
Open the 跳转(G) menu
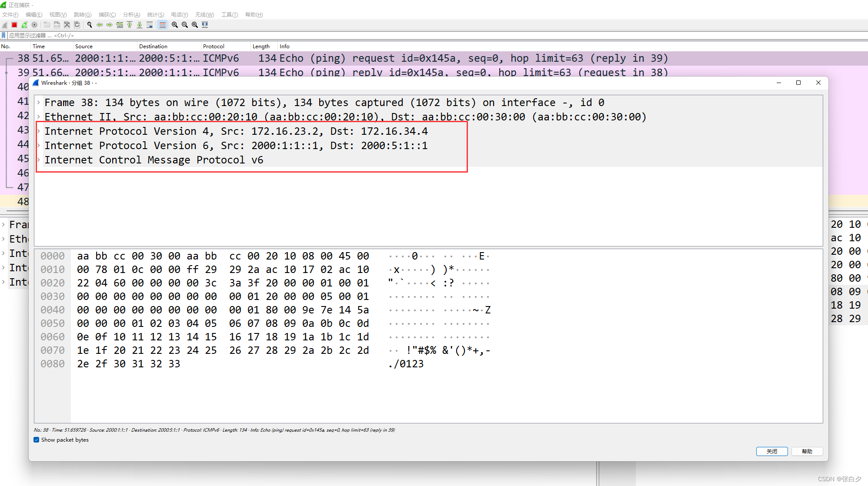coord(83,14)
